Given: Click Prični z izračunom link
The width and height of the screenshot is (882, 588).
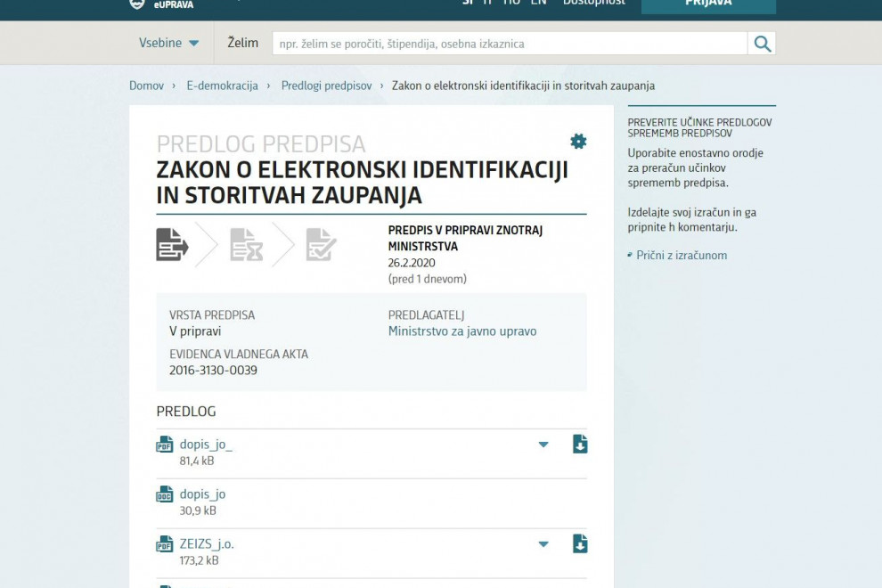Looking at the screenshot, I should click(682, 256).
